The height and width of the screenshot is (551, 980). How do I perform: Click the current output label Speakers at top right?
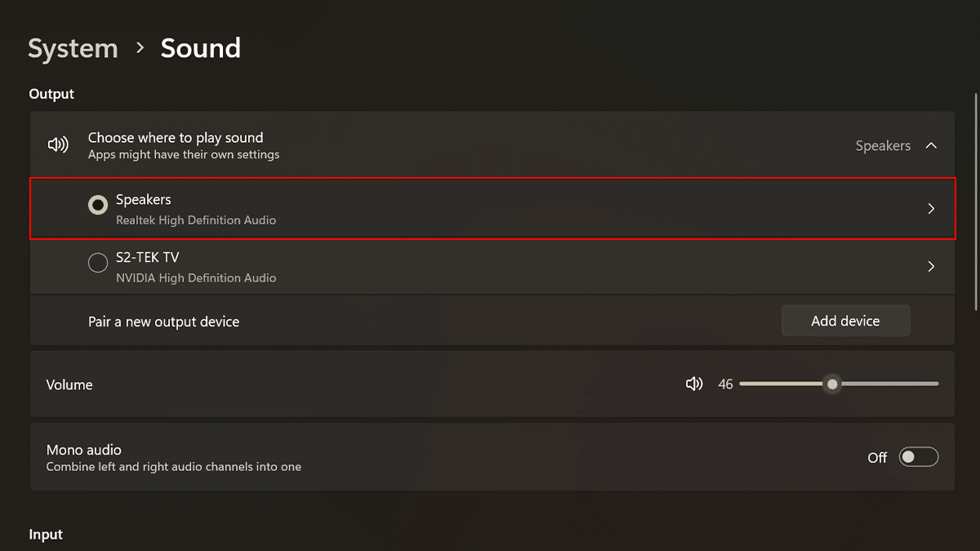click(882, 146)
